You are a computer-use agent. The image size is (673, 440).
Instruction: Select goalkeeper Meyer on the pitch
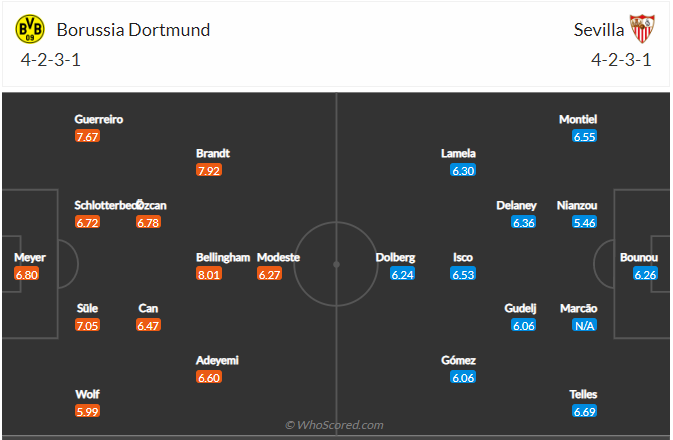pyautogui.click(x=27, y=257)
